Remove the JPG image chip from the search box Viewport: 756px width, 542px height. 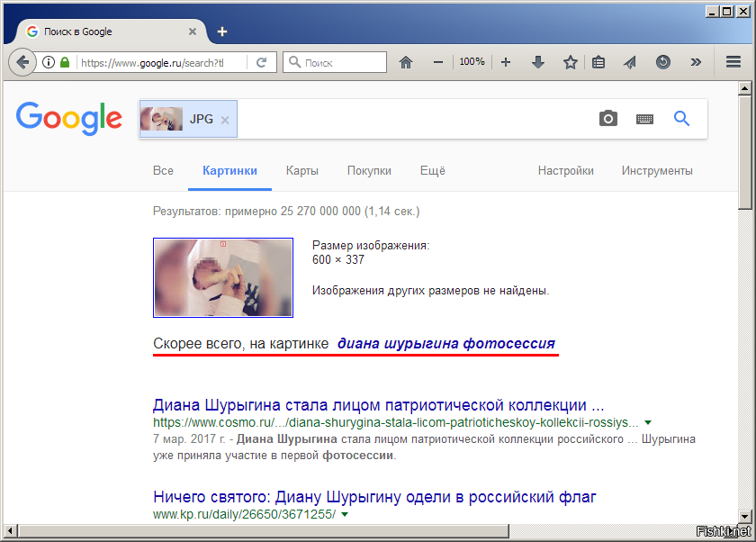[225, 120]
